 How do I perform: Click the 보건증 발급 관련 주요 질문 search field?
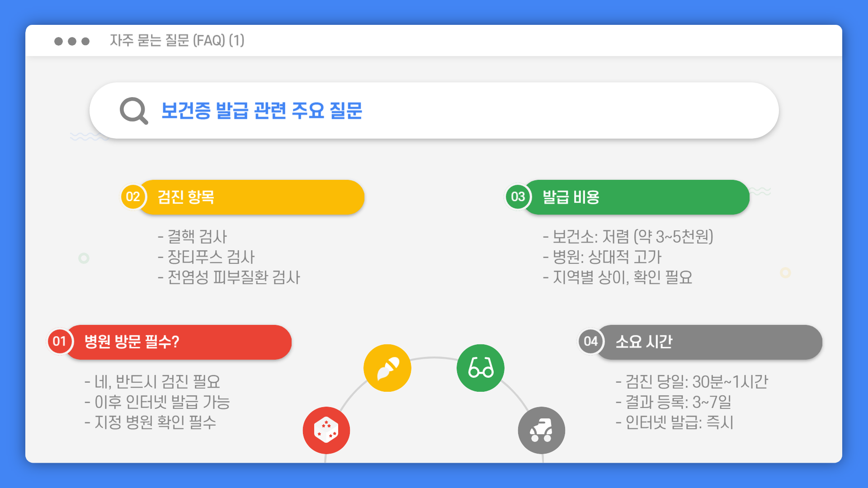tap(434, 111)
